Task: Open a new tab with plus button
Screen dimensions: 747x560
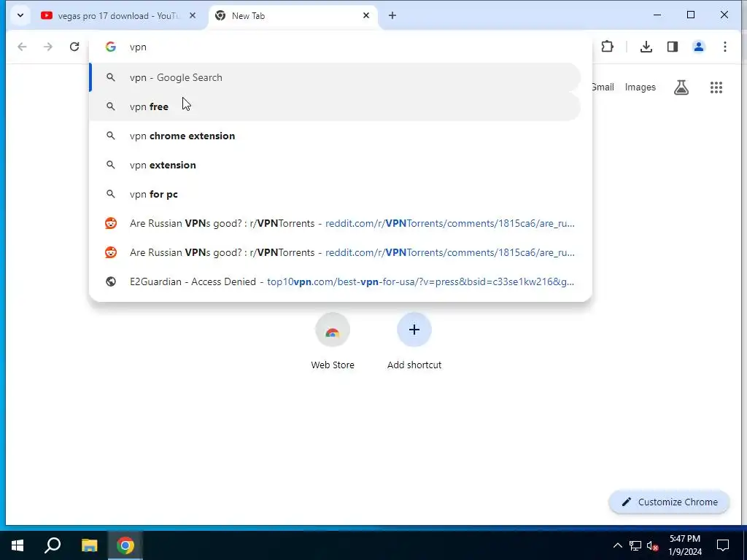Action: pyautogui.click(x=392, y=16)
